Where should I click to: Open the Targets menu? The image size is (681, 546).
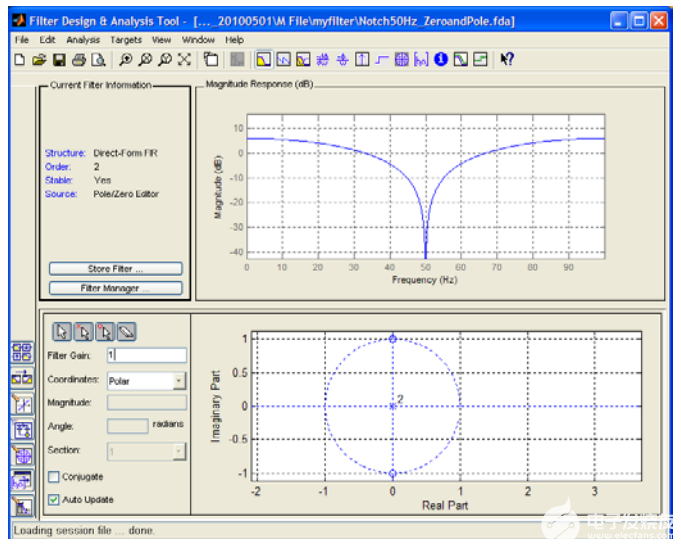tap(126, 40)
